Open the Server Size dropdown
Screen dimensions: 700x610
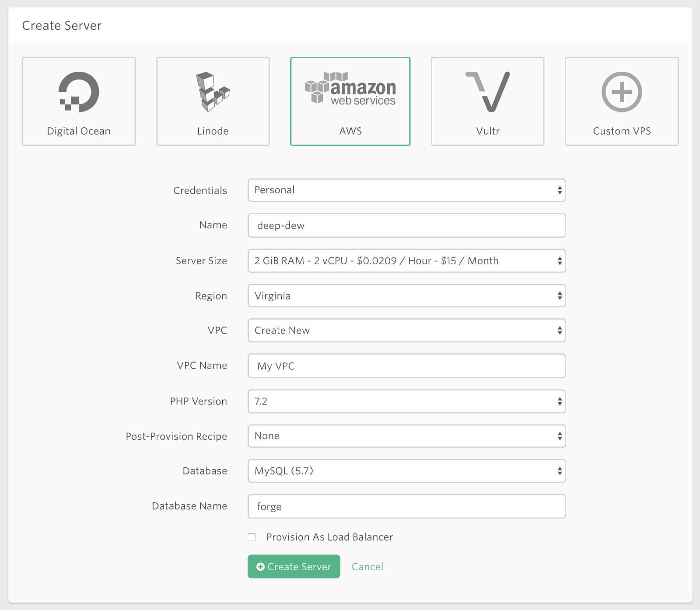(x=406, y=261)
